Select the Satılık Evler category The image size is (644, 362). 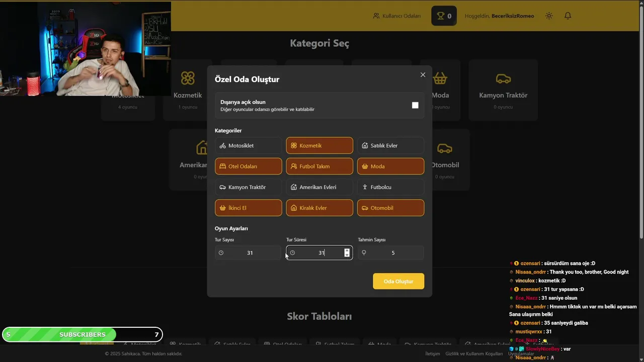pos(390,146)
